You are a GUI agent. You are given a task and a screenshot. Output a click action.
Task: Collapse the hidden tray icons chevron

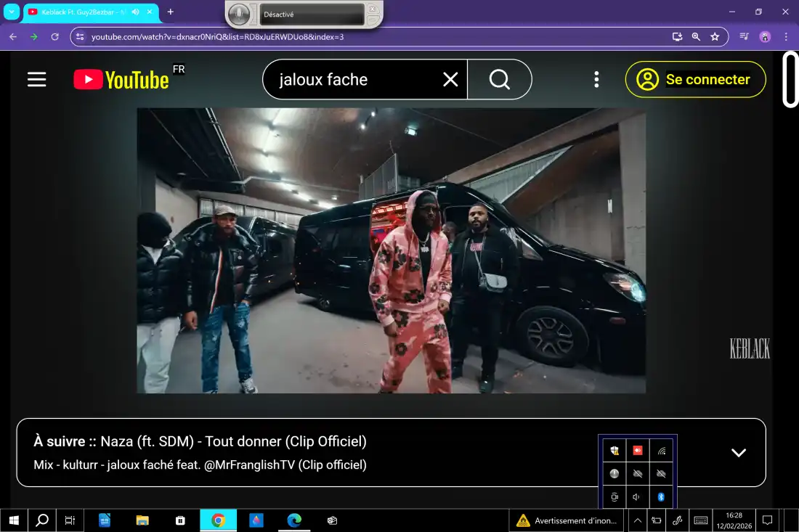637,520
